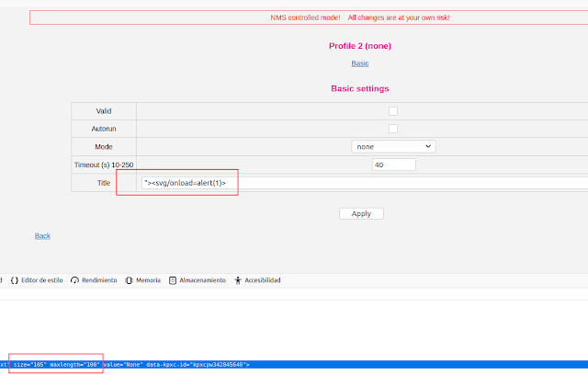Click the Memoria chip icon
This screenshot has width=588, height=375.
(x=129, y=280)
